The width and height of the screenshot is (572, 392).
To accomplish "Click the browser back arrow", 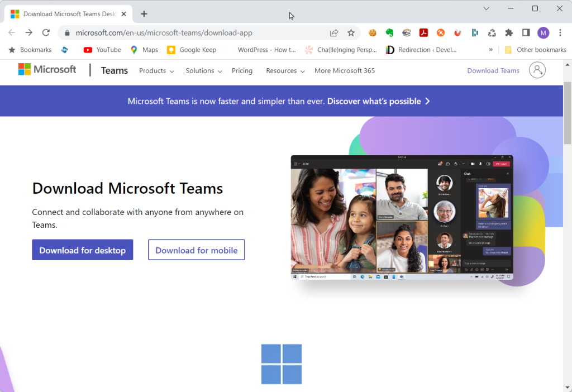I will [12, 33].
